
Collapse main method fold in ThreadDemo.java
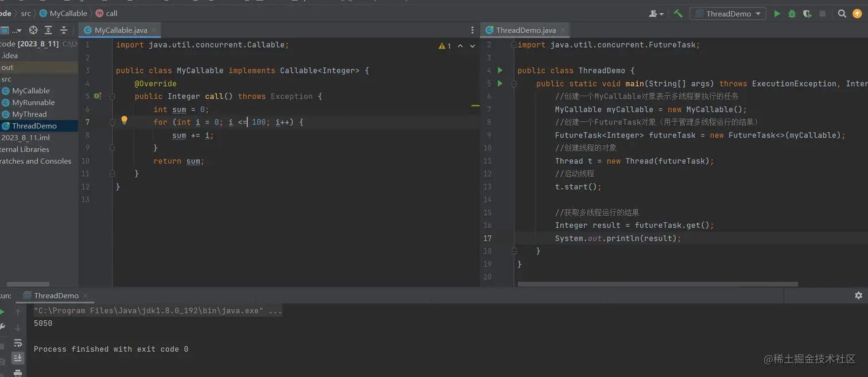514,83
